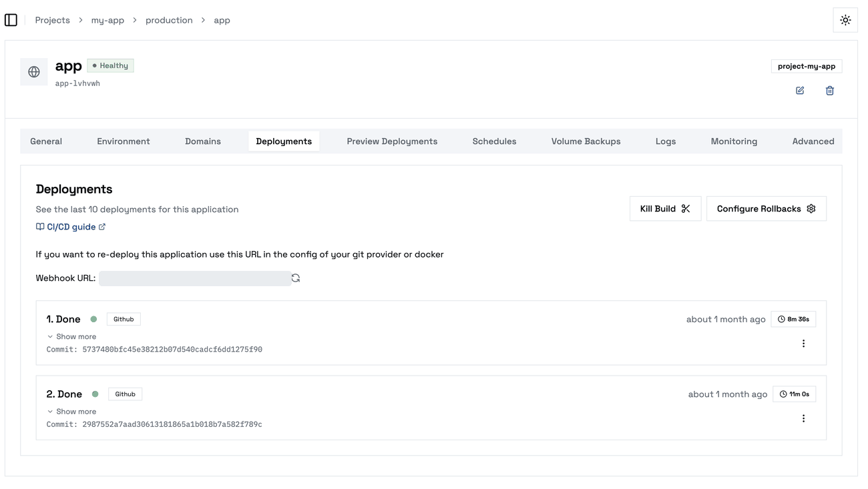Switch to the Environment tab

(x=124, y=141)
